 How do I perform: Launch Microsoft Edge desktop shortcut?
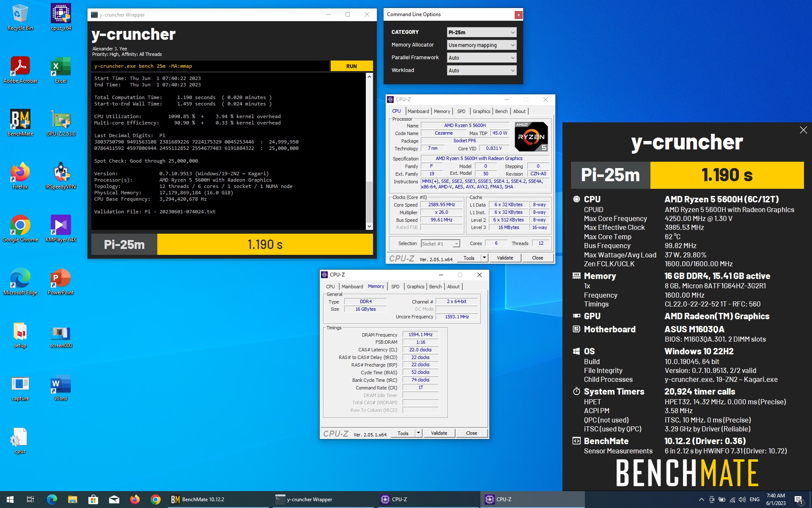(20, 282)
